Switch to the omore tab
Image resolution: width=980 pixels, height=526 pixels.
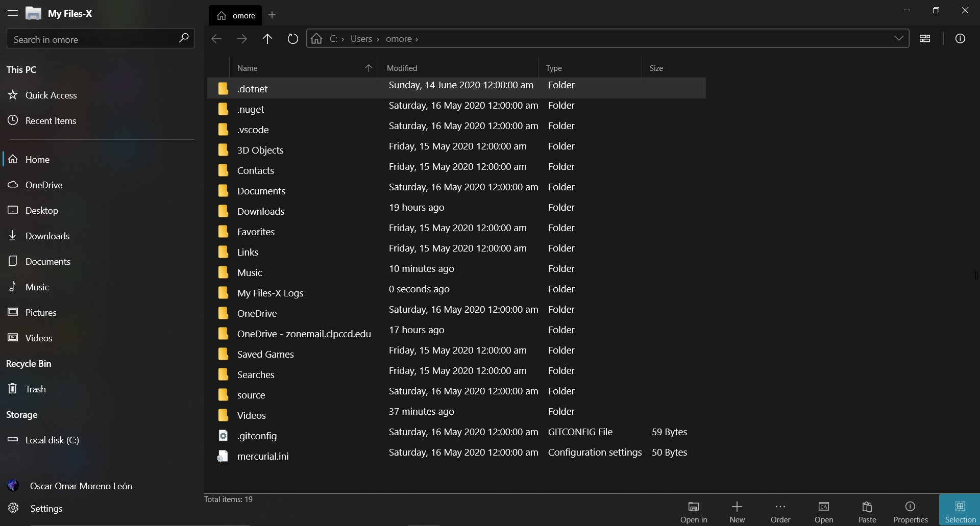coord(235,15)
